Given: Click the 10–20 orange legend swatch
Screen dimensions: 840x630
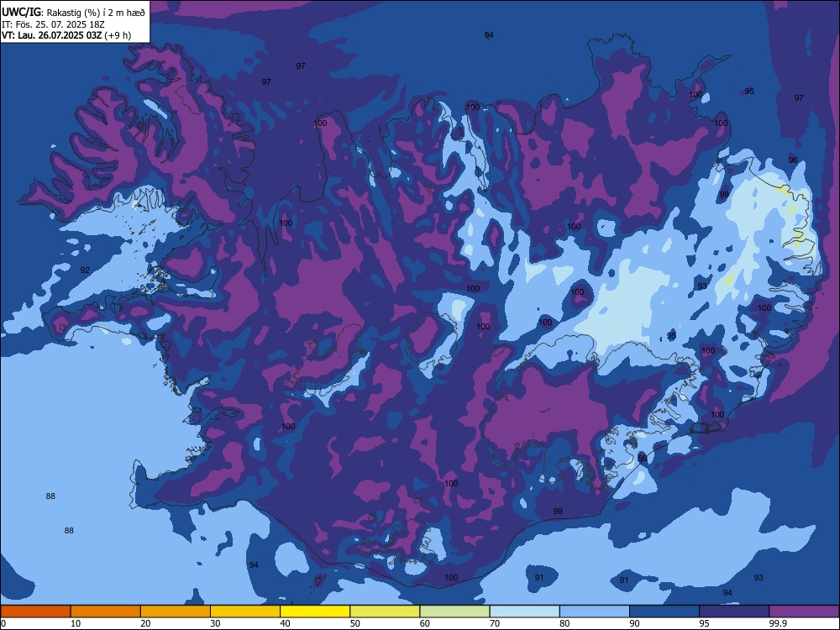Looking at the screenshot, I should (106, 612).
